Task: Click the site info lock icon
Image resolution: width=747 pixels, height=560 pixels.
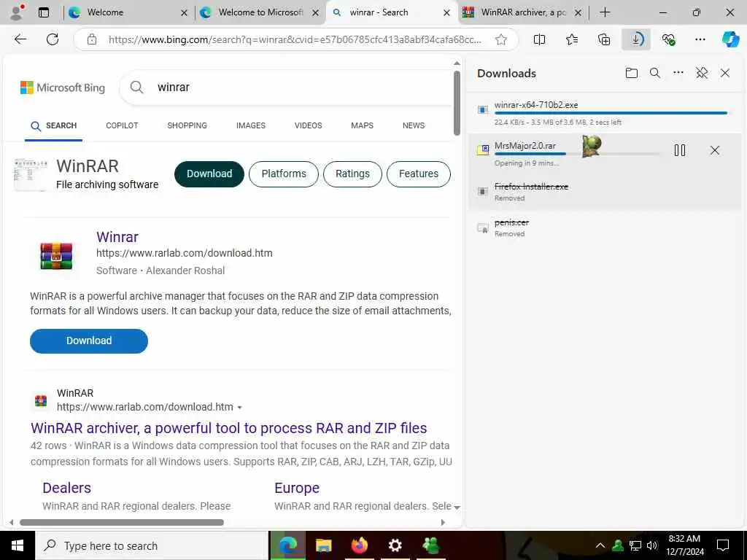Action: pos(92,39)
